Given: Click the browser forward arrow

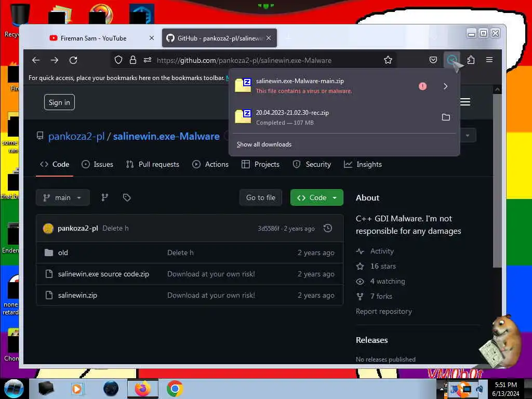Looking at the screenshot, I should pos(54,60).
